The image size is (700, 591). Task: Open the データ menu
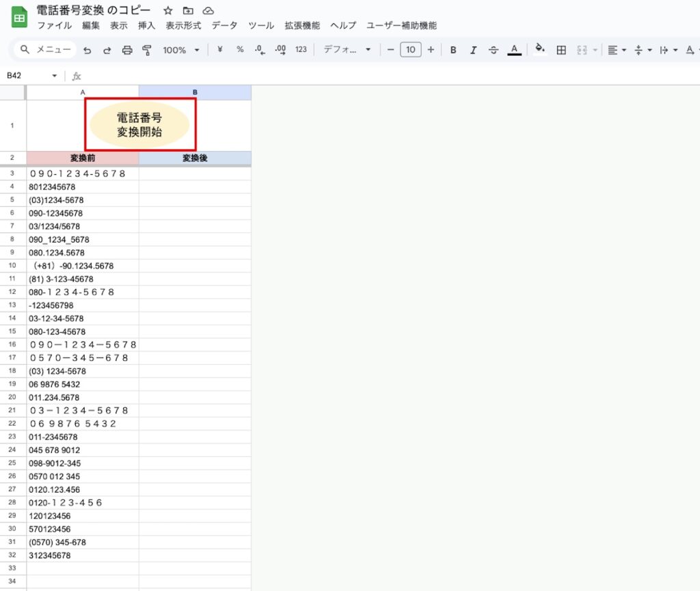coord(224,25)
